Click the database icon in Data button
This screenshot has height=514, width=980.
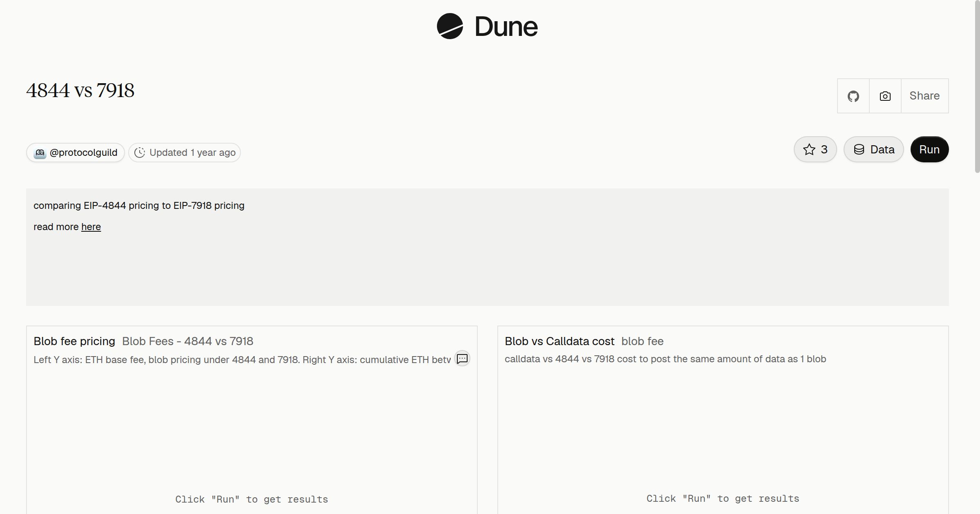pyautogui.click(x=859, y=149)
